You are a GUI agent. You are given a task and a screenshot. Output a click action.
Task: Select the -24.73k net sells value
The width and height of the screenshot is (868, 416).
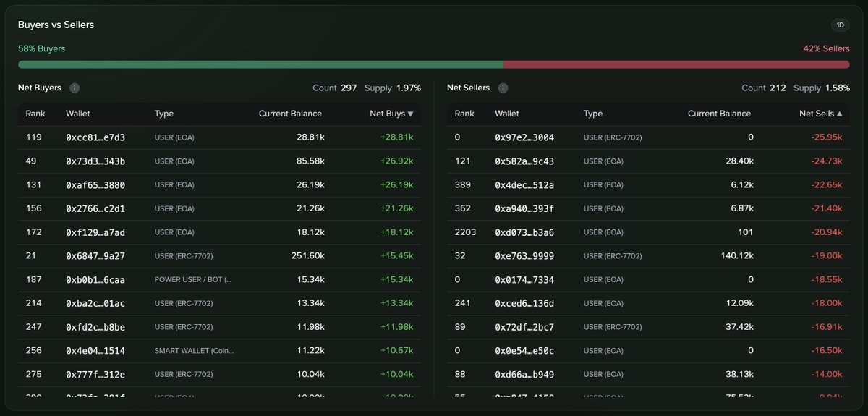827,161
